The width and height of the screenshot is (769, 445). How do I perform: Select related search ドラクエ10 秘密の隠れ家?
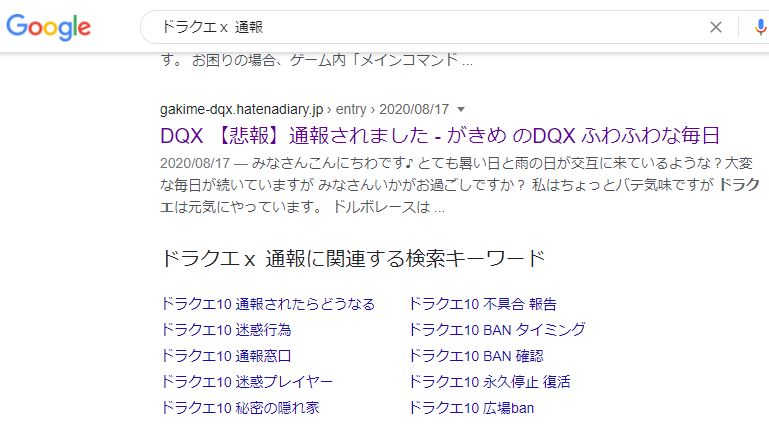point(240,408)
